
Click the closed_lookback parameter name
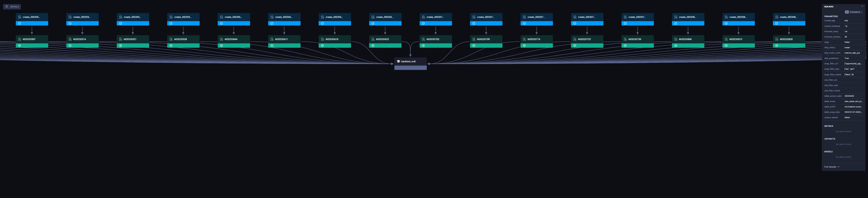click(832, 26)
